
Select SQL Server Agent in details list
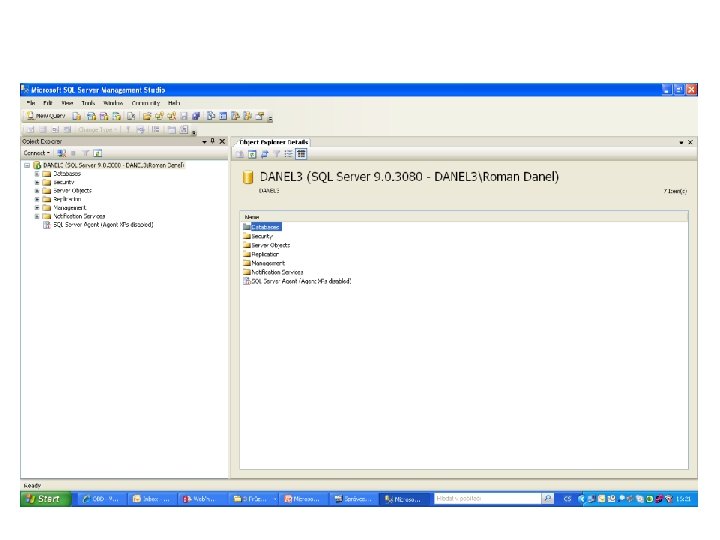(297, 281)
